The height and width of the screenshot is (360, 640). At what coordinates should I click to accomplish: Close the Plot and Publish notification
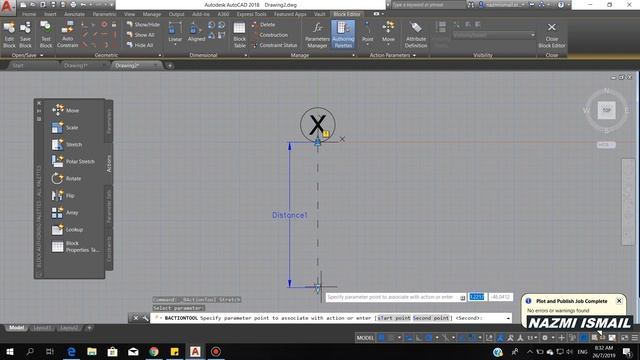[619, 301]
